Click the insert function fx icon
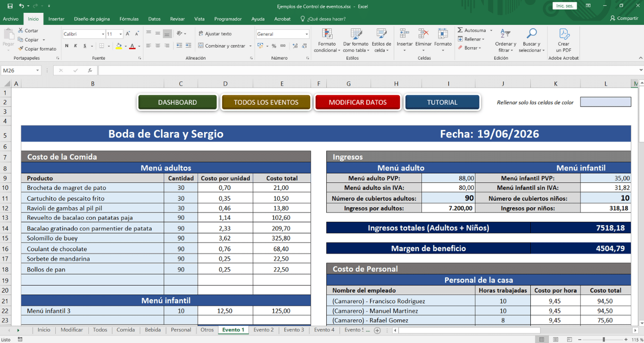The height and width of the screenshot is (343, 644). 90,70
